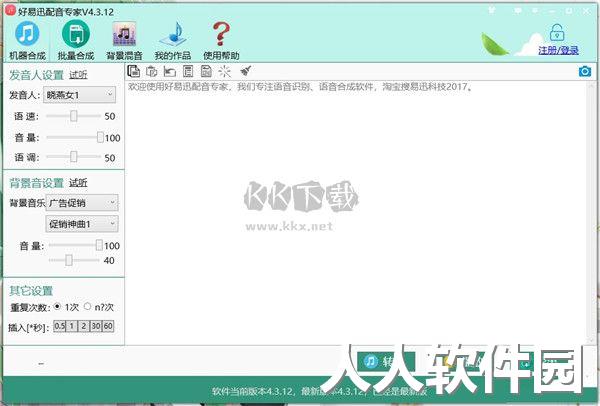Click the background music 音量 slider at 100
600x406 pixels.
(99, 245)
